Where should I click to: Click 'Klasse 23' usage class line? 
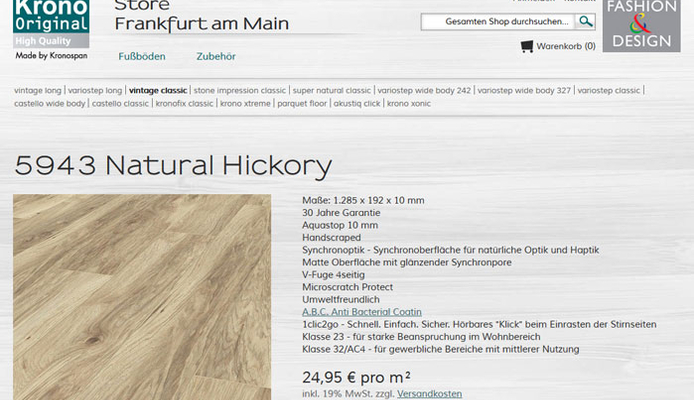click(421, 337)
